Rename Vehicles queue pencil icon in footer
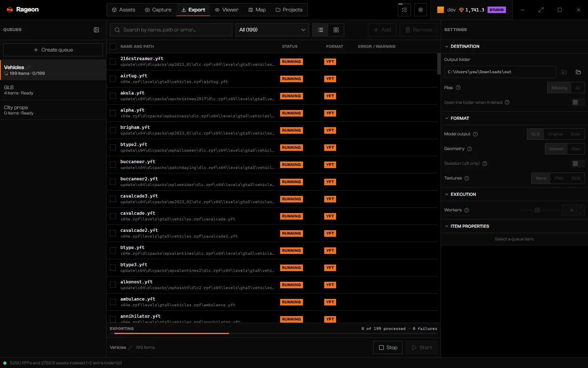The width and height of the screenshot is (588, 368). pyautogui.click(x=131, y=348)
